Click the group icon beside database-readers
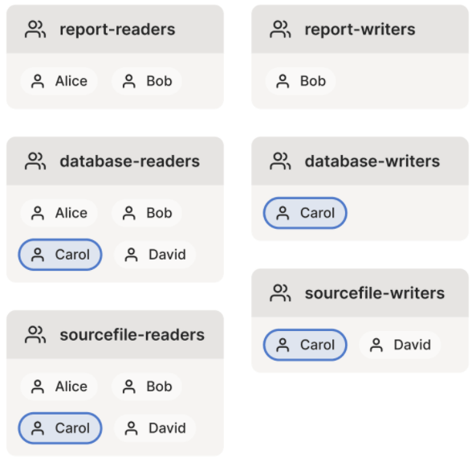The width and height of the screenshot is (476, 462). click(35, 161)
